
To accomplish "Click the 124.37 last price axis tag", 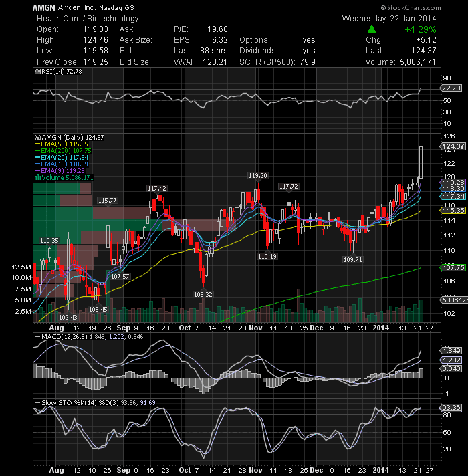I will [x=452, y=146].
